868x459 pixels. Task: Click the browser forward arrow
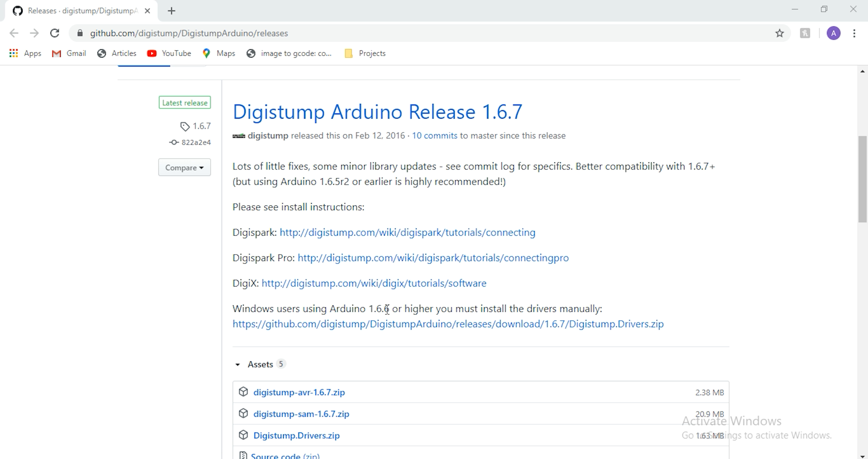click(34, 33)
